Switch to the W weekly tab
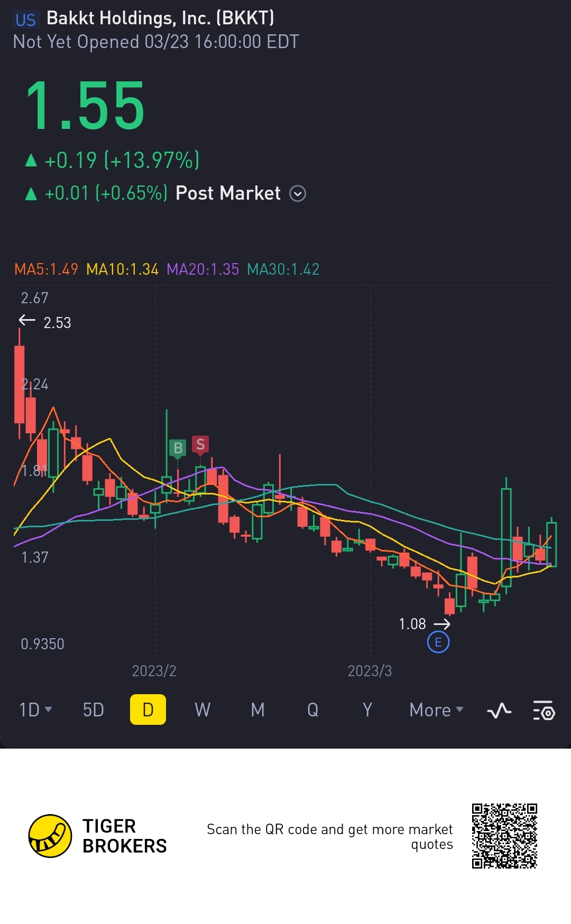This screenshot has height=924, width=571. (x=202, y=710)
